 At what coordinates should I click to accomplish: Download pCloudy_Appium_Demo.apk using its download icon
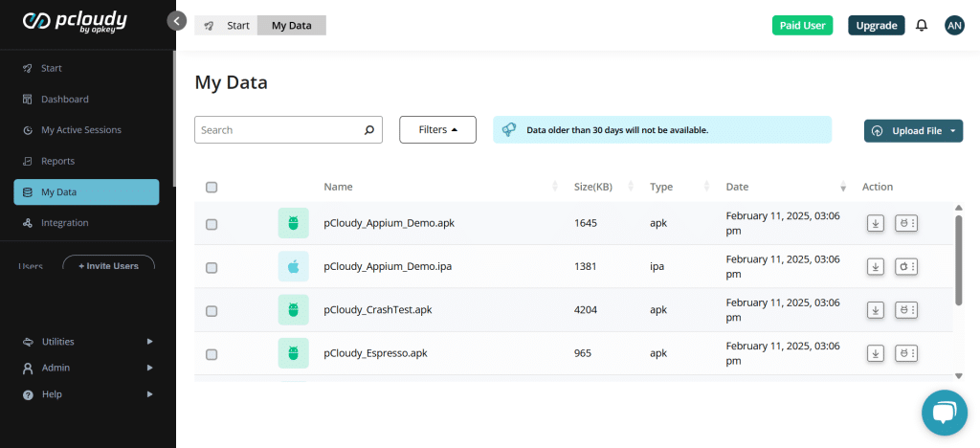[x=875, y=223]
